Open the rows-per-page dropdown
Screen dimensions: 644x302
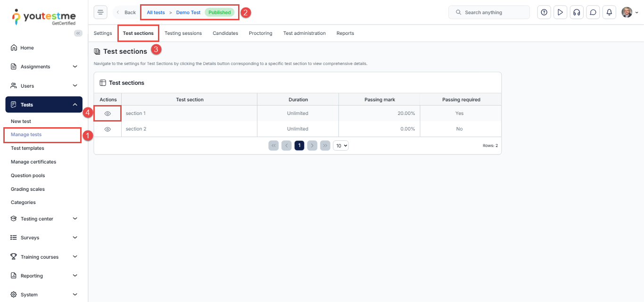[x=340, y=146]
